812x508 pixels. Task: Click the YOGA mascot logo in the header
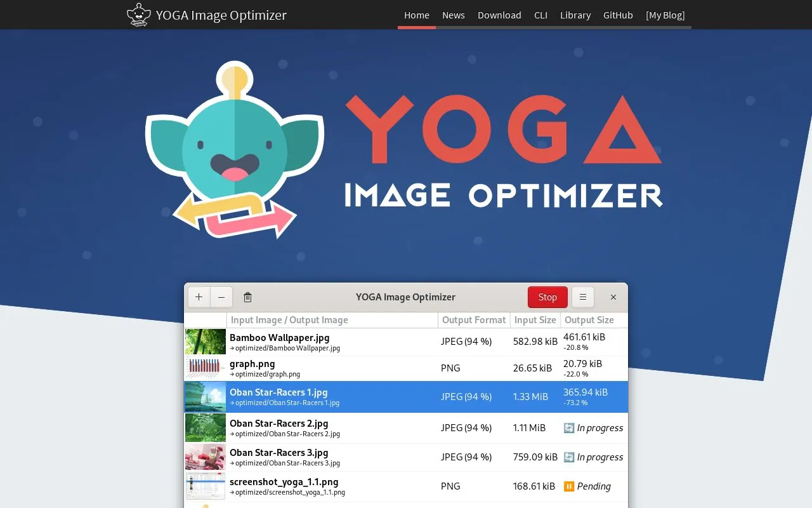[139, 15]
